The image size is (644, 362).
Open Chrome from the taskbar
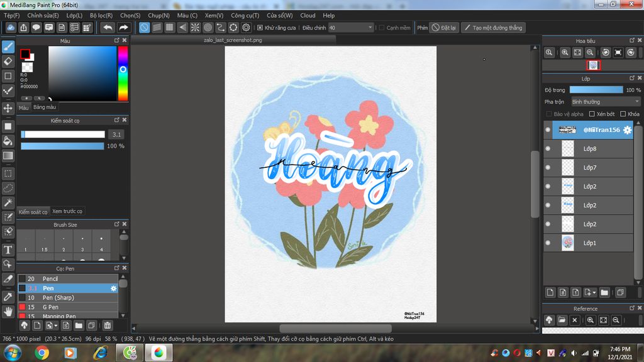42,353
